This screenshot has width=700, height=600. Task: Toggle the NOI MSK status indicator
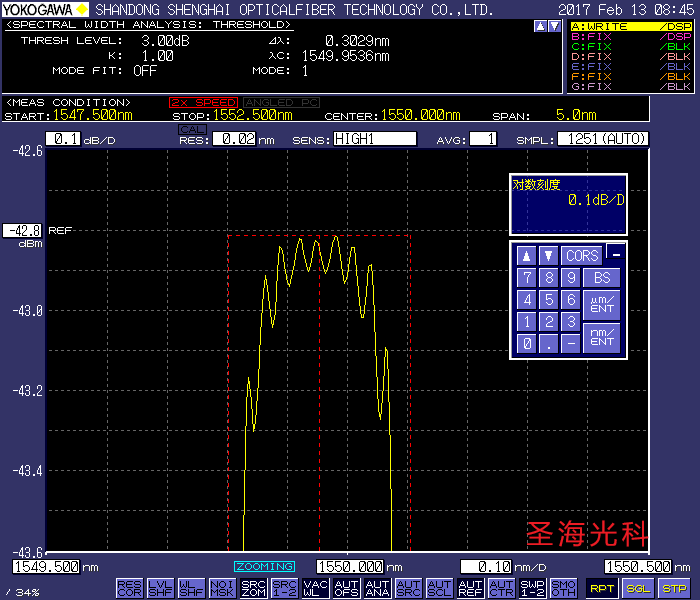(222, 588)
